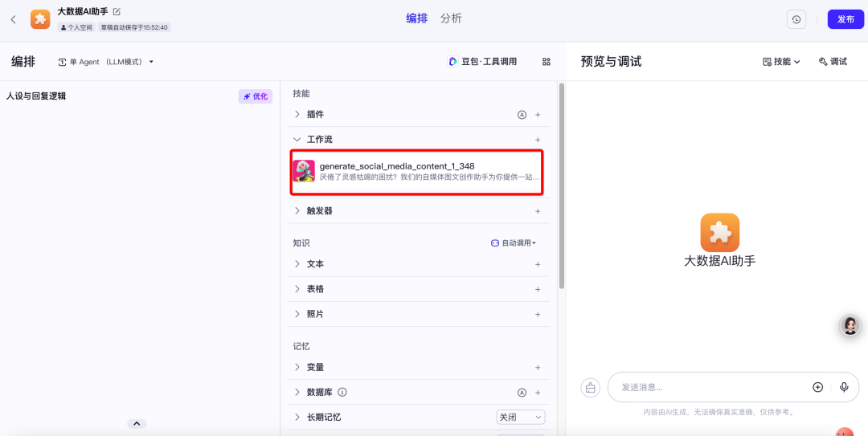
Task: Add table knowledge with 表格 plus icon
Action: click(x=538, y=289)
